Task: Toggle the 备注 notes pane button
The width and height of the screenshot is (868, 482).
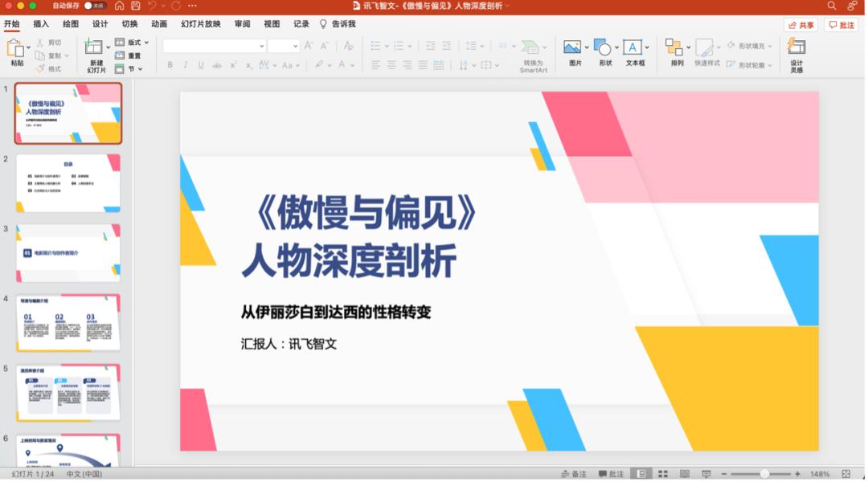Action: coord(574,474)
